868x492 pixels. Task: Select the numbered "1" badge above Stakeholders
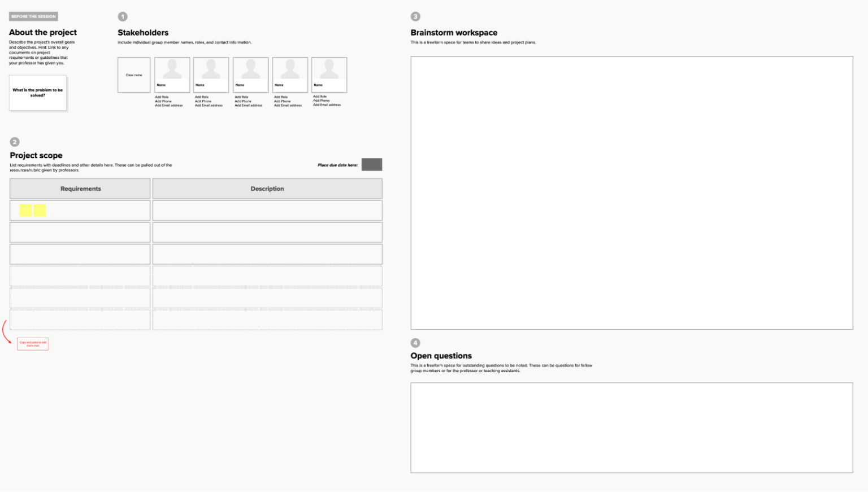[123, 16]
